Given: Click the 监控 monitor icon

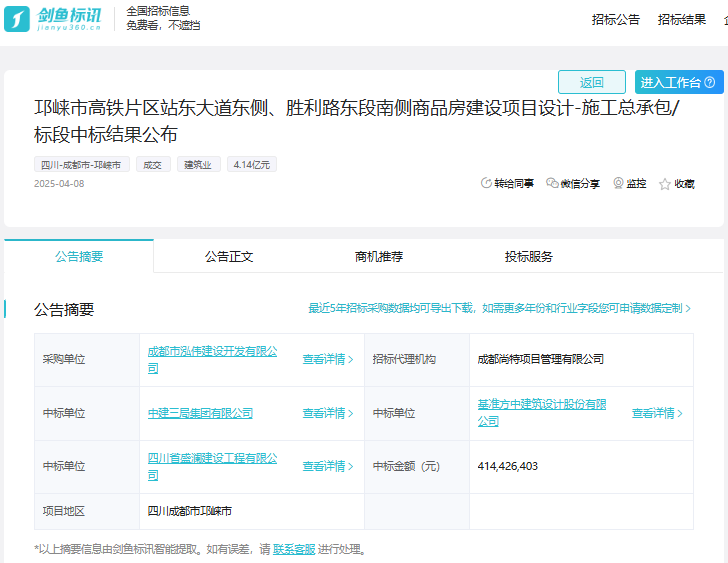Looking at the screenshot, I should coord(618,183).
